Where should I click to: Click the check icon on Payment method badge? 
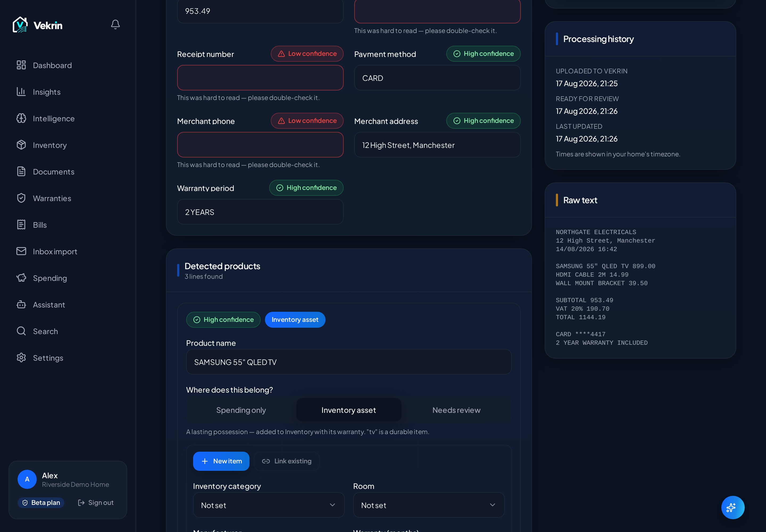457,54
